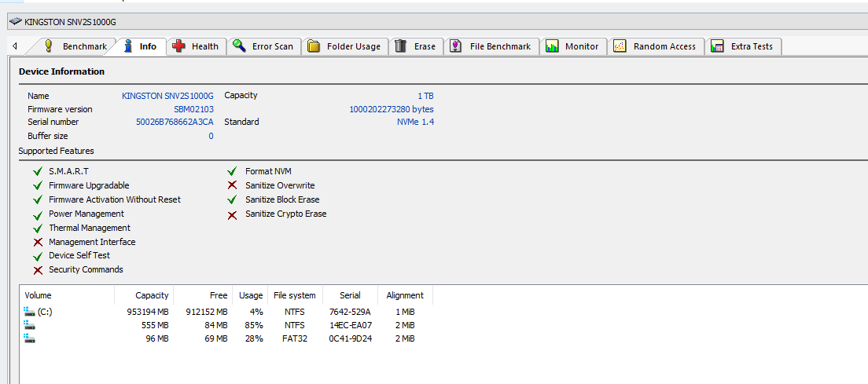Open the Extra Tests tab
Viewport: 868px width, 384px height.
click(744, 46)
